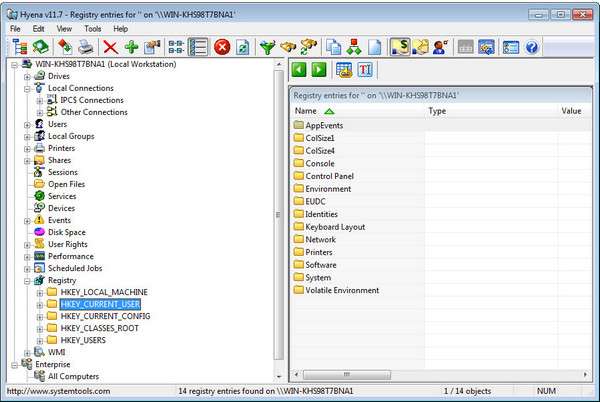Toggle the highlighted S toolbar button

tap(399, 47)
